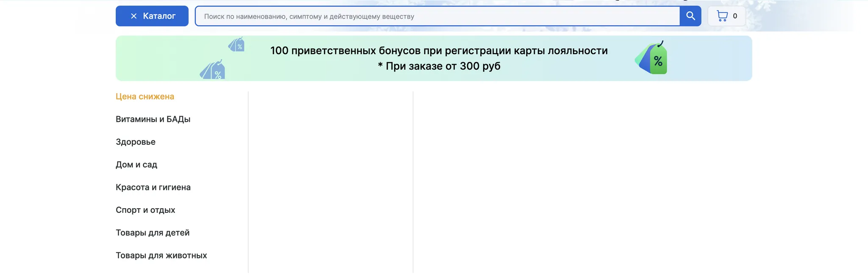The image size is (868, 275).
Task: Open the Витамины и БАДы category
Action: coord(153,119)
